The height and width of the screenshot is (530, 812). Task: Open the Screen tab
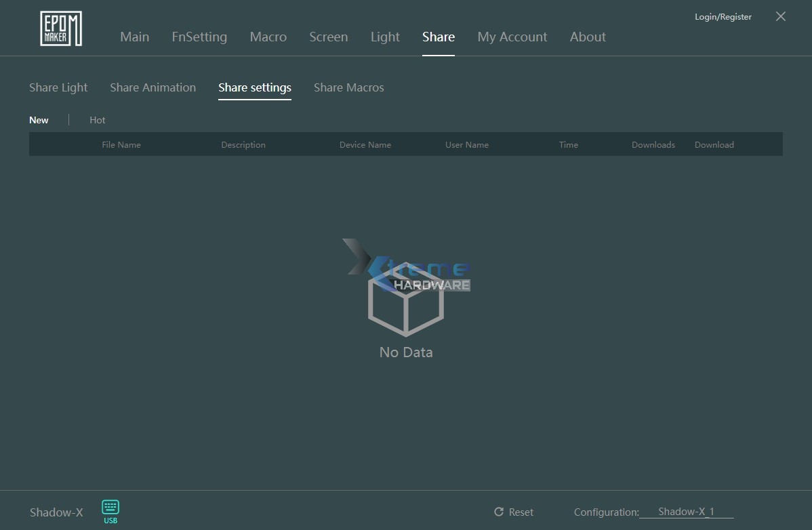tap(328, 37)
